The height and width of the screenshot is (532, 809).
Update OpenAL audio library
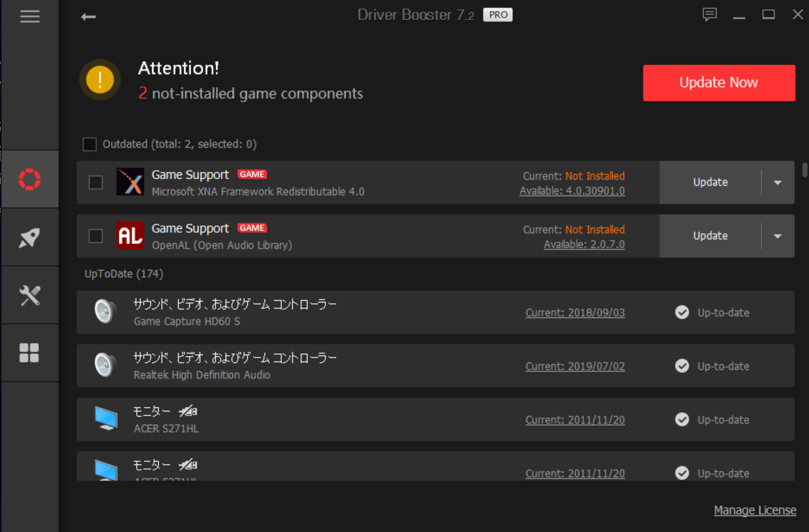(710, 236)
